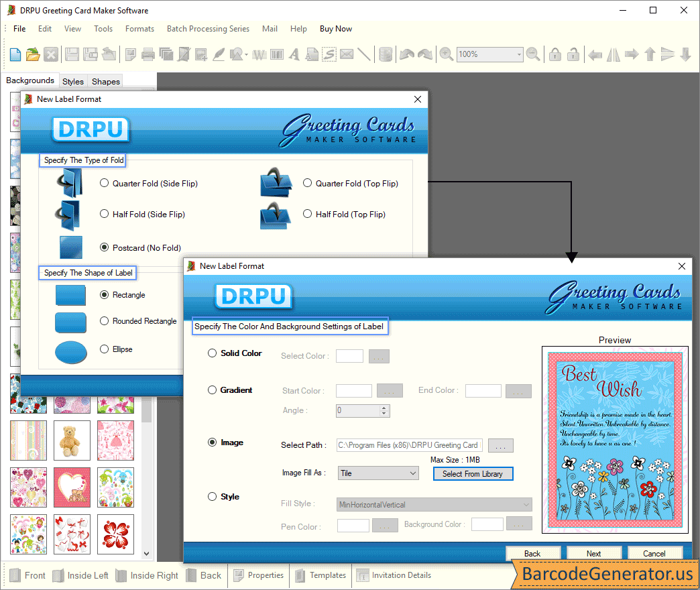Enable the Gradient background option

tap(212, 390)
